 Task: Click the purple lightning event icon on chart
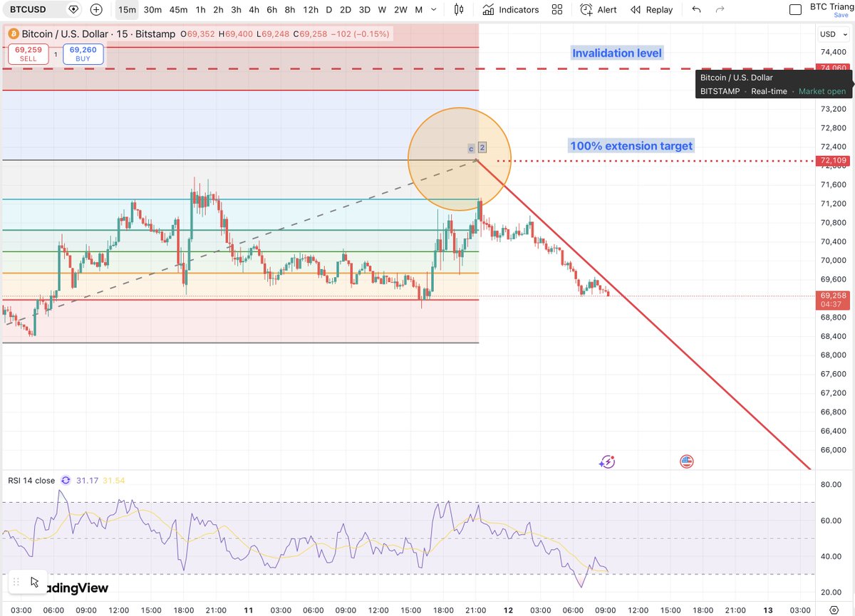click(607, 461)
